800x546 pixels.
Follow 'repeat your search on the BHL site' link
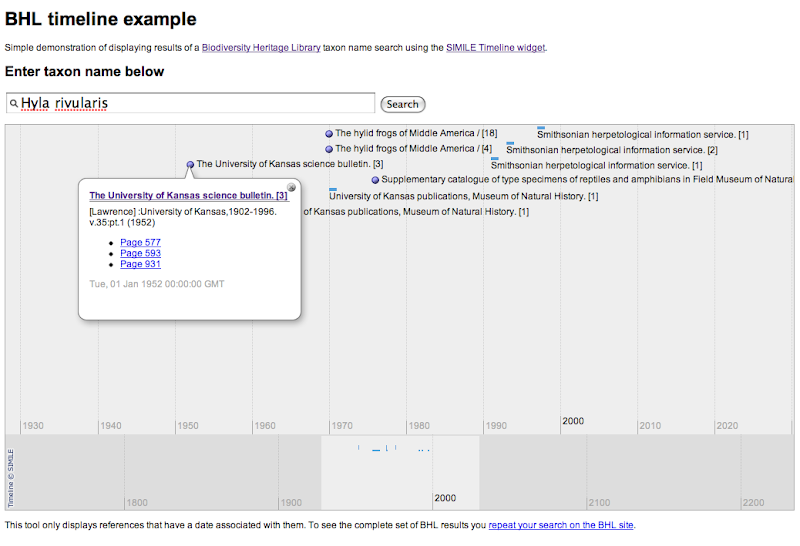pyautogui.click(x=560, y=525)
